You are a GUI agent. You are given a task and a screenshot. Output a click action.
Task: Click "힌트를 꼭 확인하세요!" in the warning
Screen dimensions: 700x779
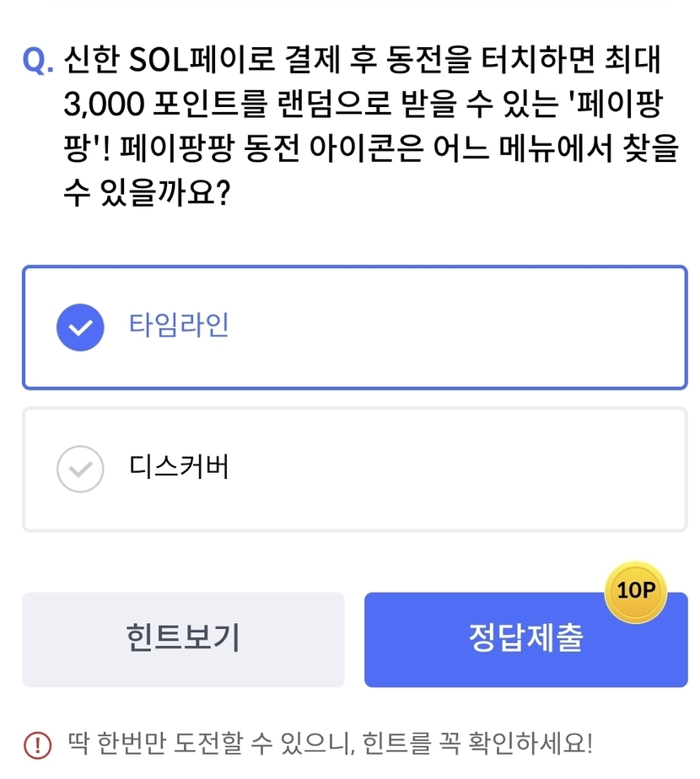point(478,744)
